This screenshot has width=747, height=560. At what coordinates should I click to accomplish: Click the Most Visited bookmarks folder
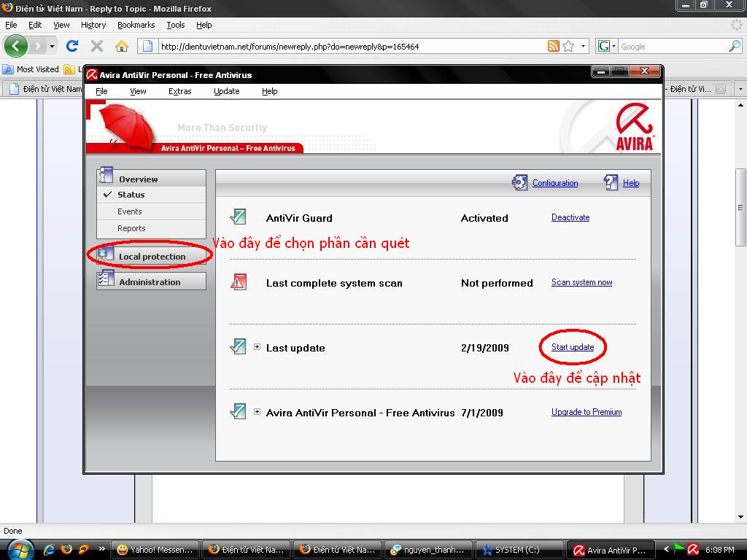31,69
